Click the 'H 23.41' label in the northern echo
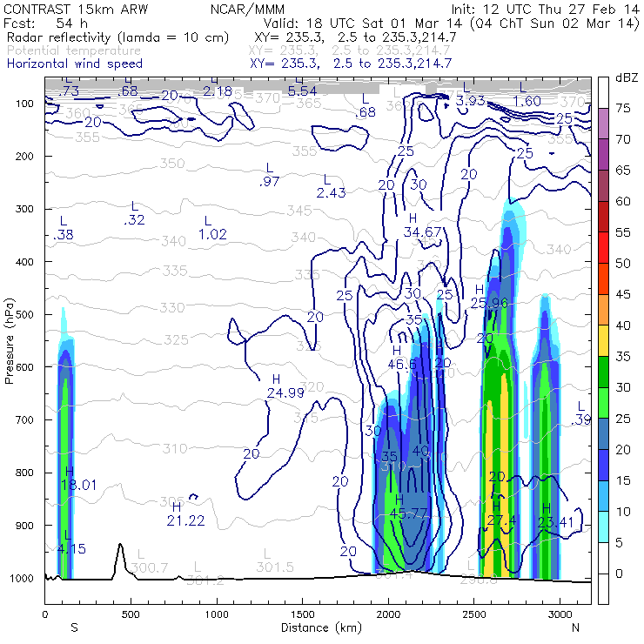Image resolution: width=644 pixels, height=644 pixels. click(555, 515)
